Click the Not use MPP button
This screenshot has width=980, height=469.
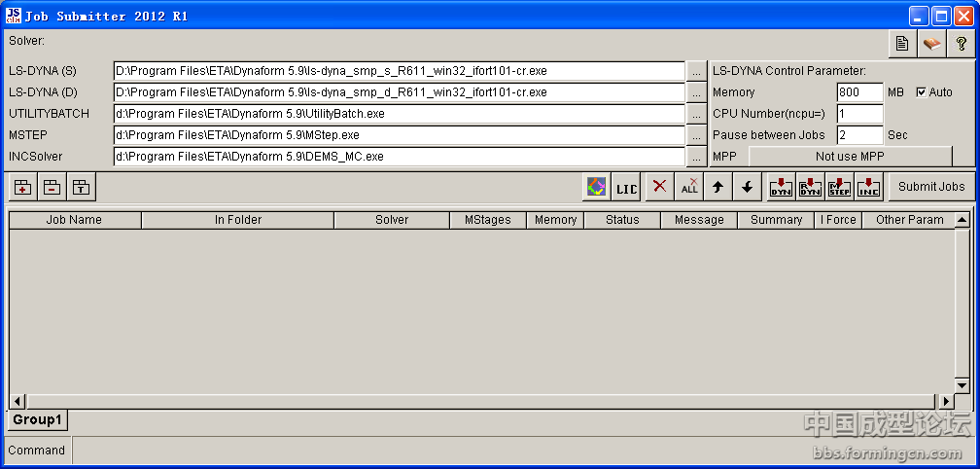pos(850,157)
